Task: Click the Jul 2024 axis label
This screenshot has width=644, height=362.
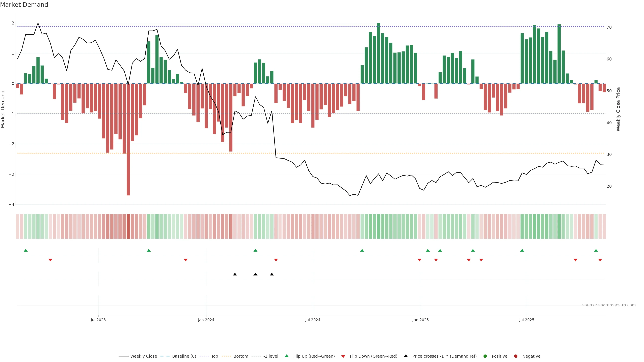Action: (312, 320)
